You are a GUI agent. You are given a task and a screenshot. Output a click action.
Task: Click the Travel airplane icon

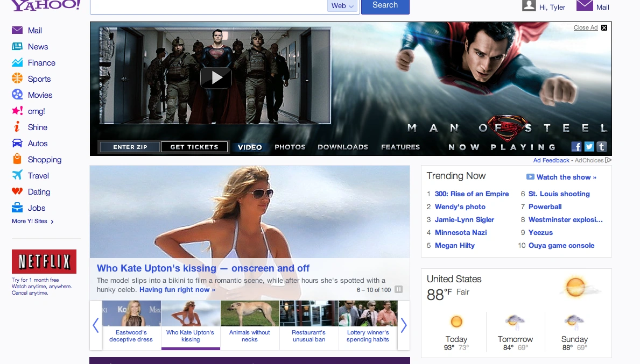[x=17, y=175]
